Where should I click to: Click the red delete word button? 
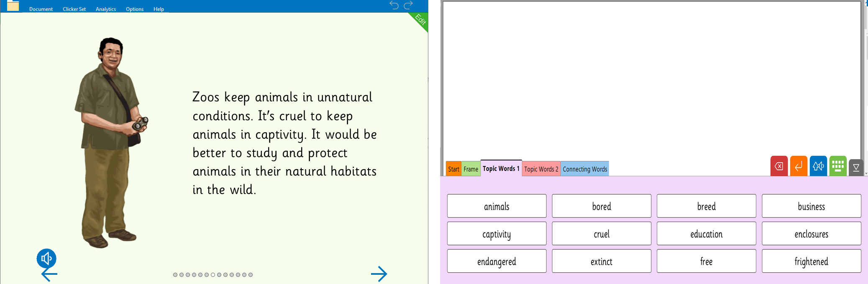point(779,166)
